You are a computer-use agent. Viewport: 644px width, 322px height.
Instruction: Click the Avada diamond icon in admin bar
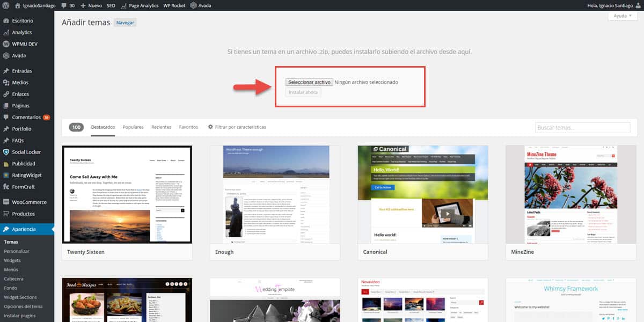pyautogui.click(x=194, y=5)
